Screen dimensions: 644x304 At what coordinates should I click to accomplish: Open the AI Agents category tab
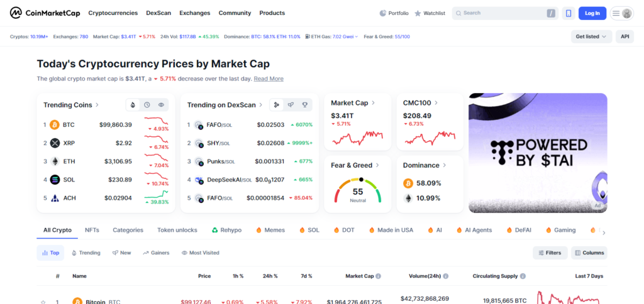pos(474,230)
